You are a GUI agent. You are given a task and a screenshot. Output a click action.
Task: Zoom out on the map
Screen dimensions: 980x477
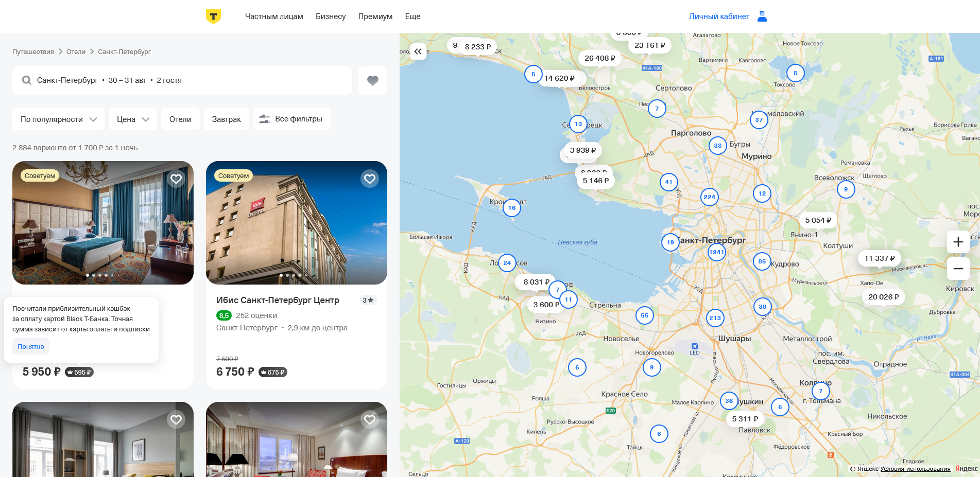click(958, 269)
